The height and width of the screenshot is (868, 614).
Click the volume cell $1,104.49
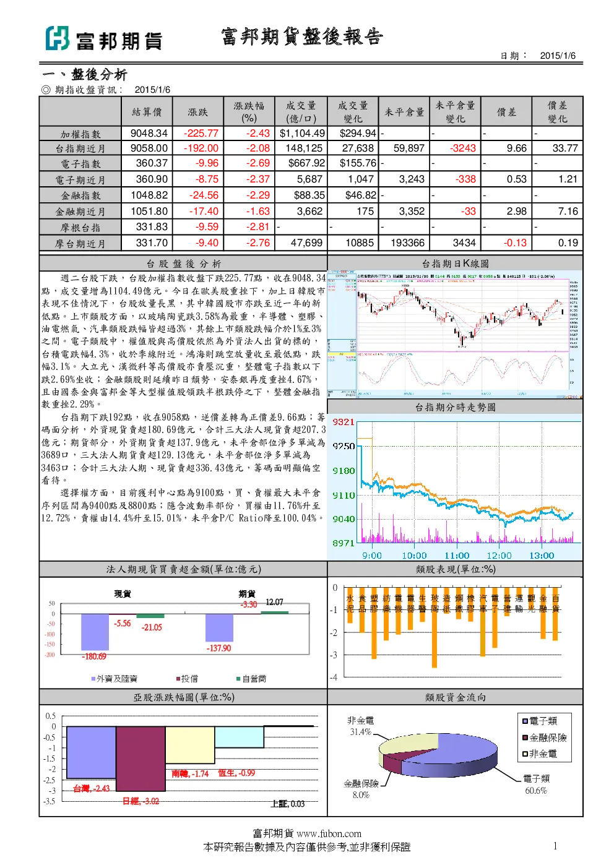[x=302, y=133]
